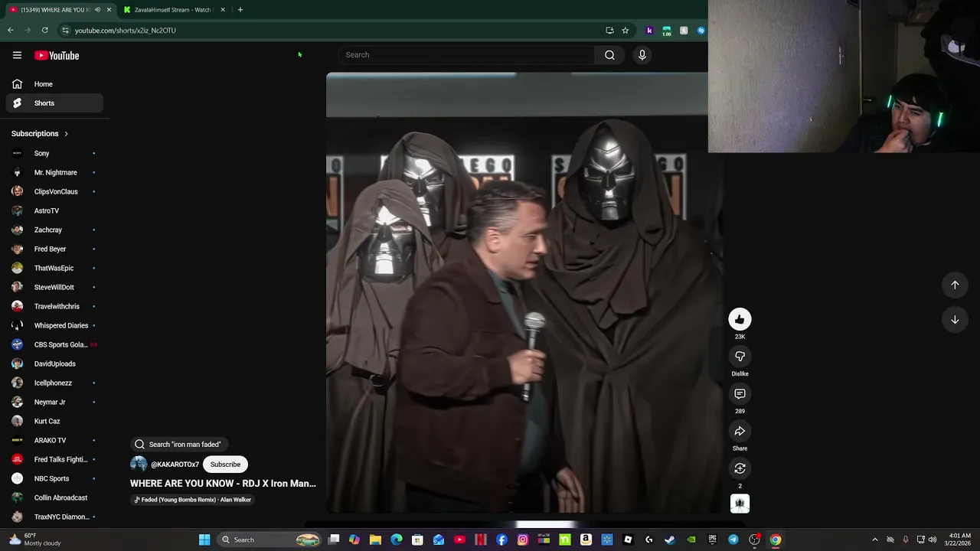The image size is (980, 551).
Task: Click the Short title WHERE ARE YOU KNOW
Action: point(223,484)
